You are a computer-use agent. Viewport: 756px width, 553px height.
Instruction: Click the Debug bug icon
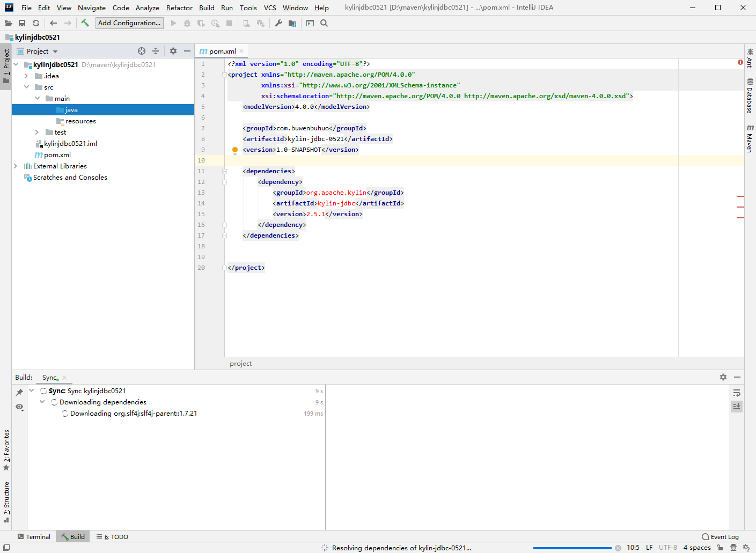pyautogui.click(x=187, y=23)
